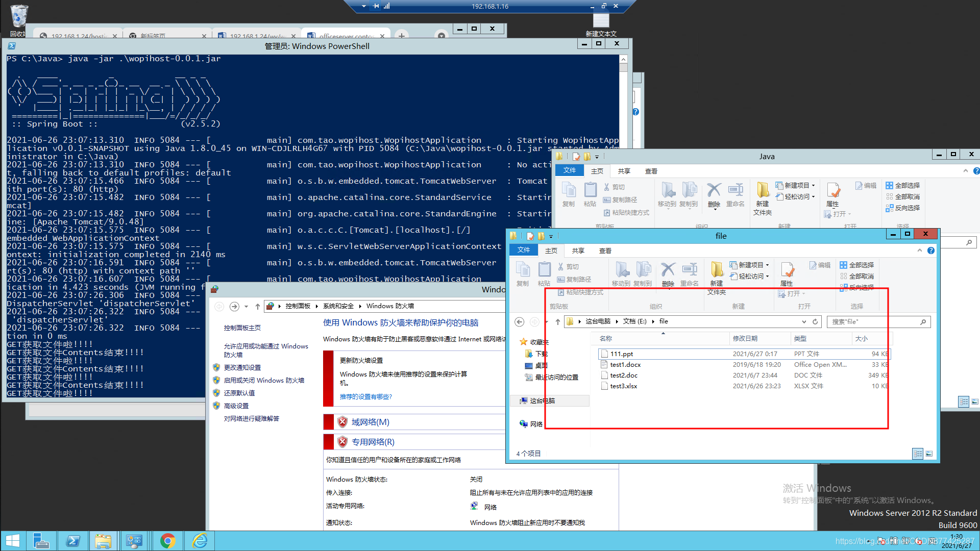Click Back arrow in file window
Viewport: 980px width, 551px height.
pyautogui.click(x=519, y=321)
